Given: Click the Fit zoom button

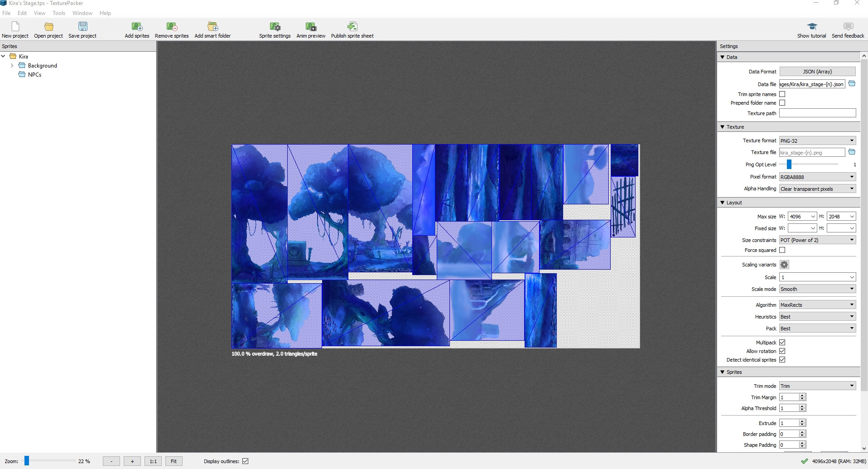Looking at the screenshot, I should tap(174, 461).
